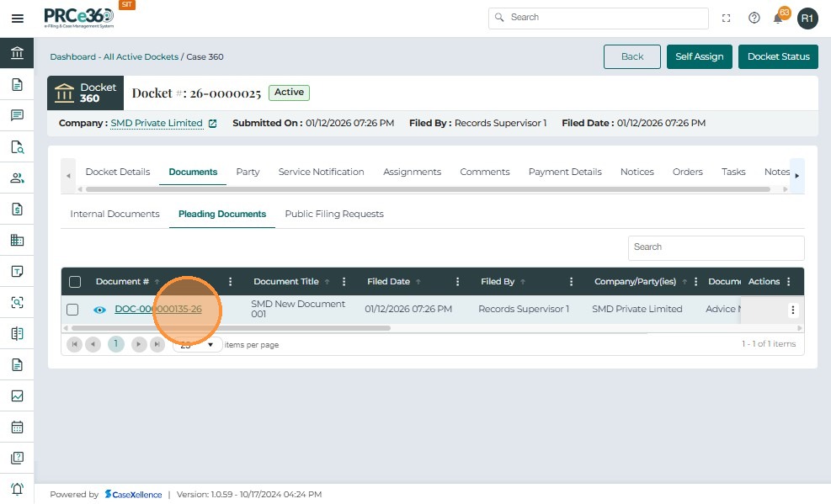Open the help circle icon in header
Screen dimensions: 831x504
[754, 18]
